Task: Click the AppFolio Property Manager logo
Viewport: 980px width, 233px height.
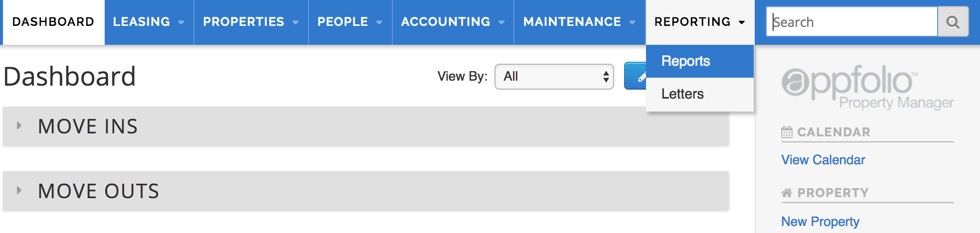Action: (x=867, y=87)
